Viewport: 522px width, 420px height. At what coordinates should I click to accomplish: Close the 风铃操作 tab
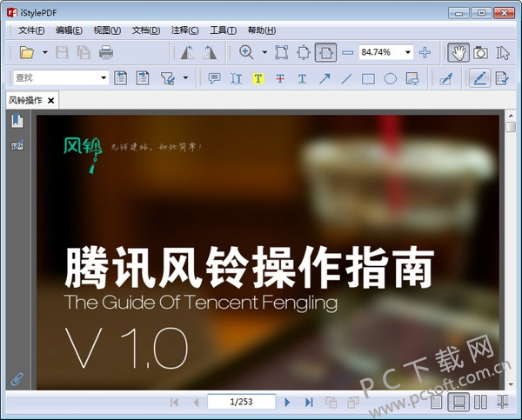click(51, 101)
